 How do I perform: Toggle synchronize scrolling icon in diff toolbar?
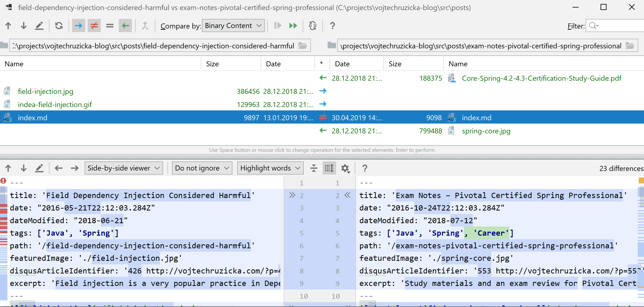tap(329, 168)
